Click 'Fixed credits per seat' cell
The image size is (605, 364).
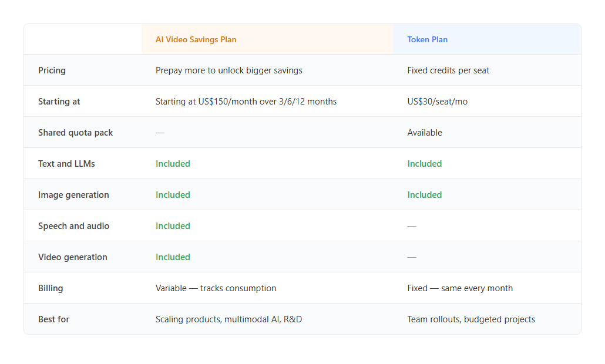click(x=448, y=70)
